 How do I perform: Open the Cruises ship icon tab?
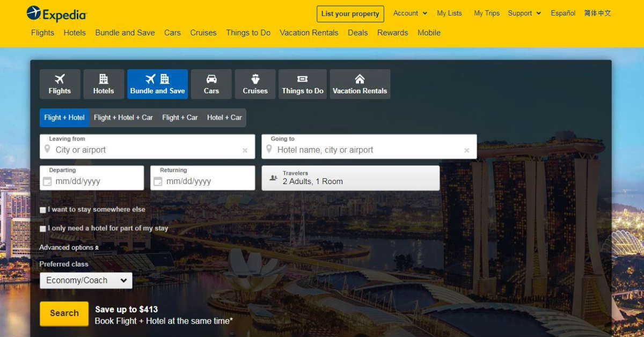tap(255, 84)
